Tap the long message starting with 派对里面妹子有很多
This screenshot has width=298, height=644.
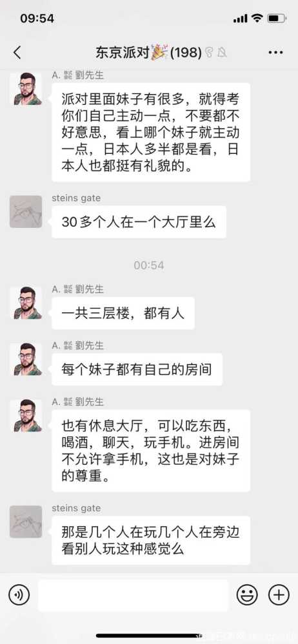coord(151,132)
